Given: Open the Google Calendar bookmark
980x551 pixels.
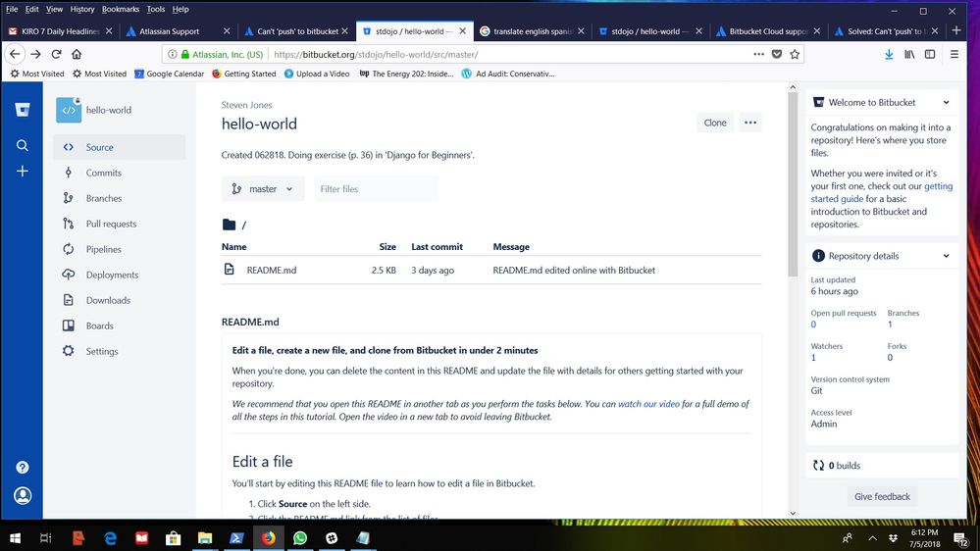Looking at the screenshot, I should coord(170,74).
